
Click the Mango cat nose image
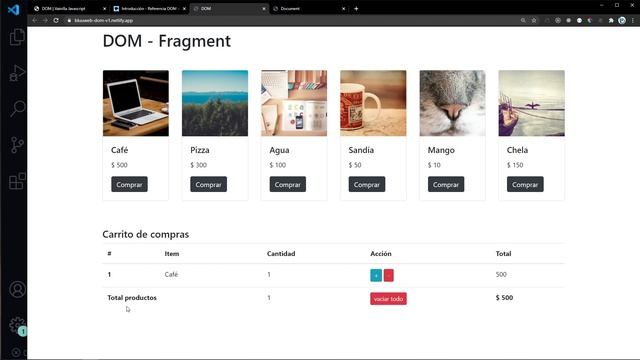[x=452, y=103]
